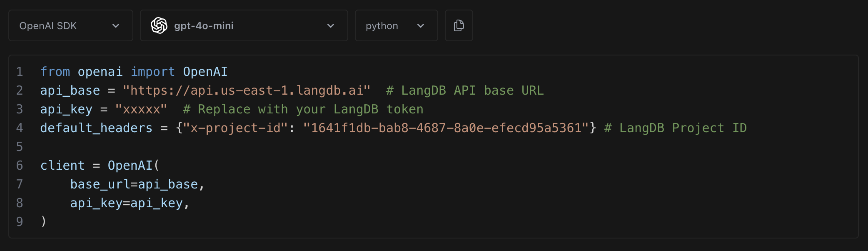
Task: Expand chevron arrow in OpenAI SDK selector
Action: (x=116, y=26)
